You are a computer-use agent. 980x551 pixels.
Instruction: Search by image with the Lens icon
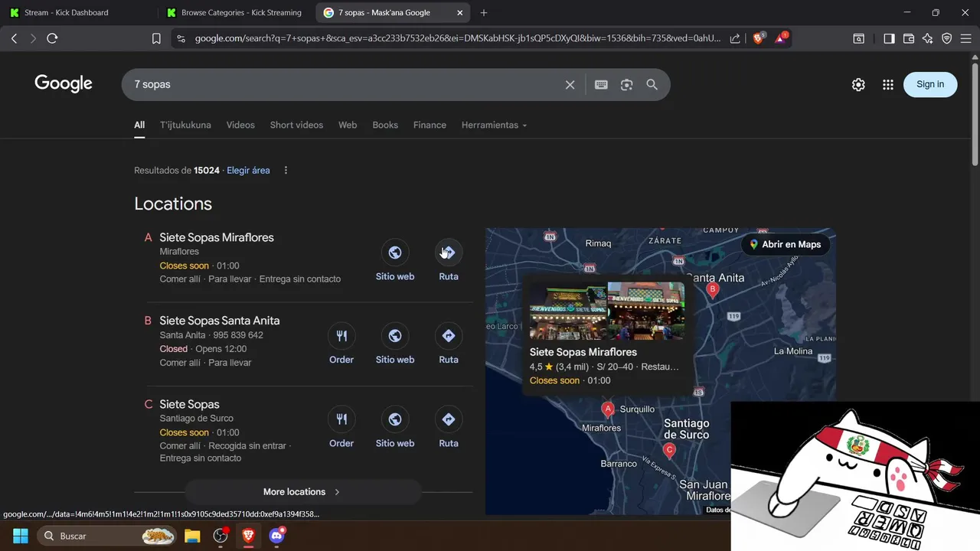pyautogui.click(x=626, y=85)
